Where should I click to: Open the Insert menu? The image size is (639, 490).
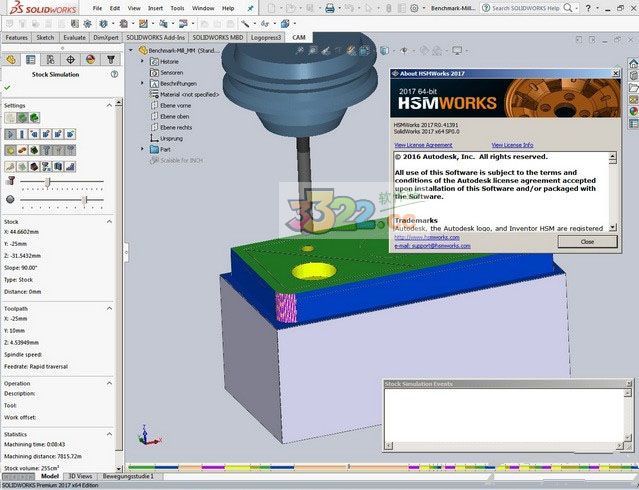pos(155,8)
